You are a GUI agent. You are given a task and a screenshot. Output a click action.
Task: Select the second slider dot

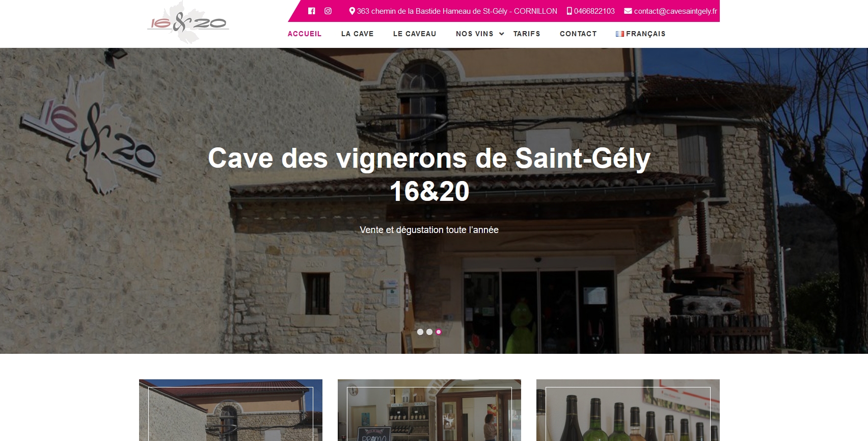[429, 332]
